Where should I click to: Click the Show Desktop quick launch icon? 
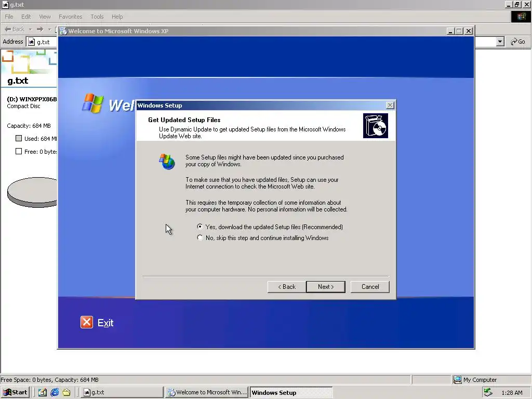click(x=43, y=392)
